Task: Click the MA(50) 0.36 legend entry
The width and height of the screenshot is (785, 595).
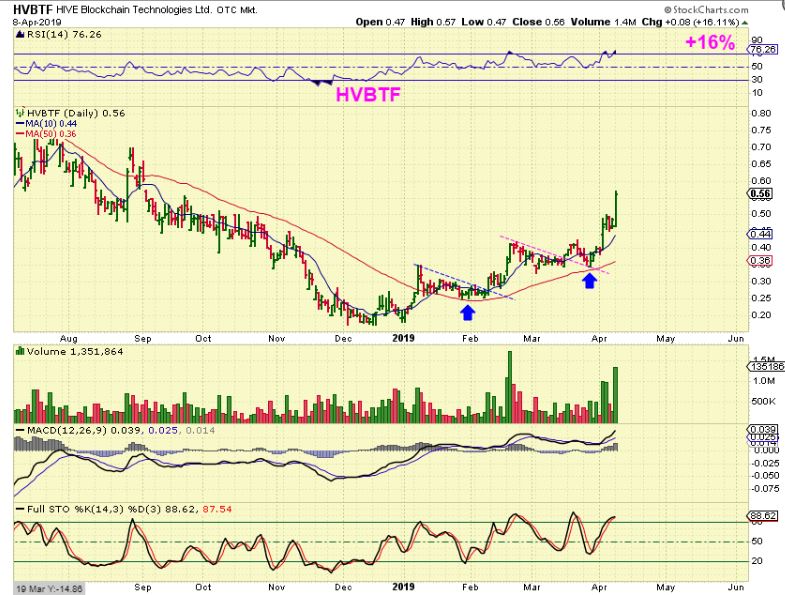Action: pos(46,134)
